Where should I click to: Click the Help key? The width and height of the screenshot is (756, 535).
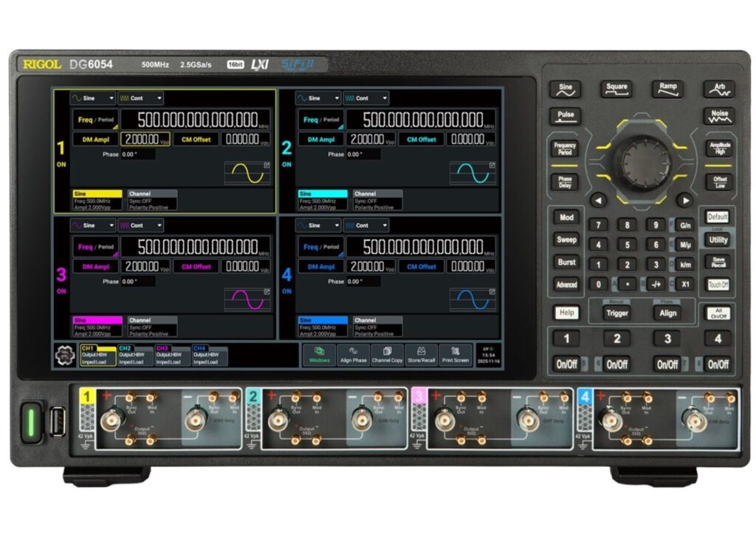coord(566,313)
